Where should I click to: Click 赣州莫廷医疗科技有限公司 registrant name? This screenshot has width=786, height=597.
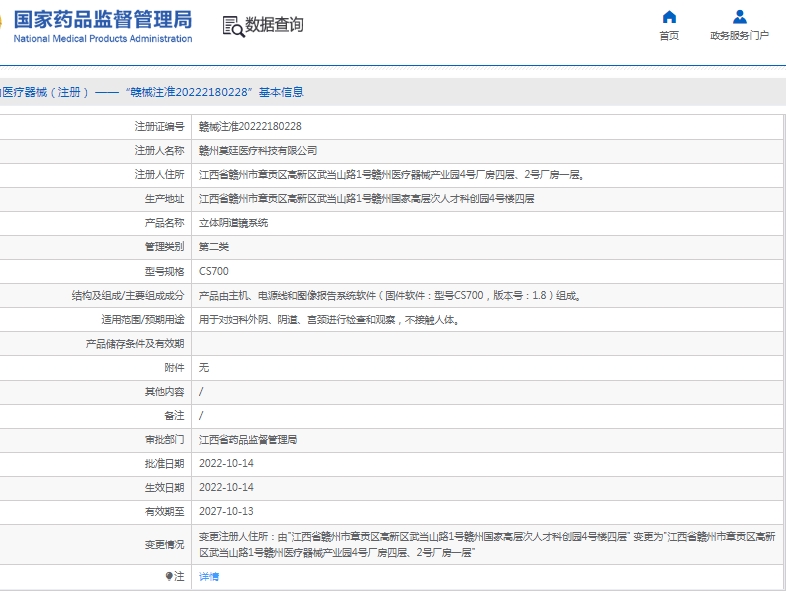[258, 150]
